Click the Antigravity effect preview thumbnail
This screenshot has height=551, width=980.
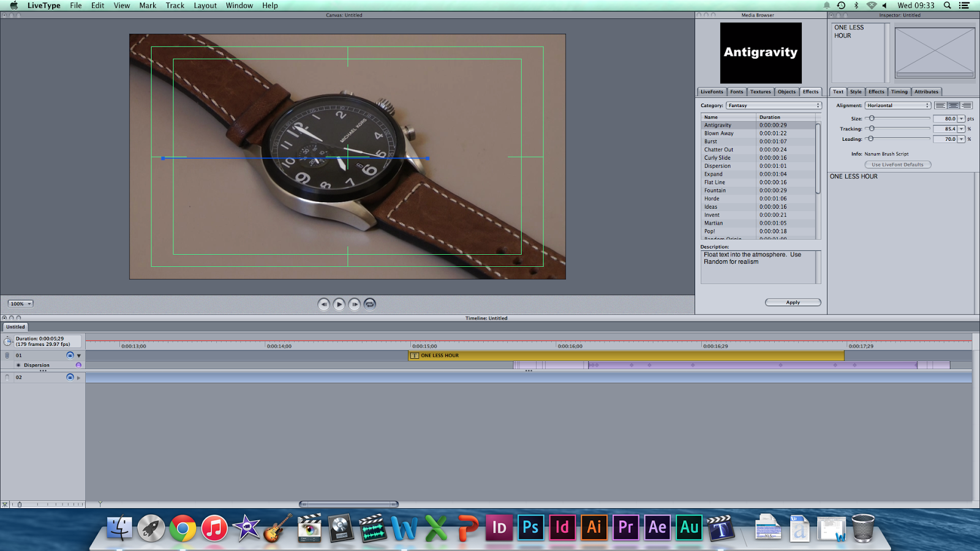tap(761, 53)
